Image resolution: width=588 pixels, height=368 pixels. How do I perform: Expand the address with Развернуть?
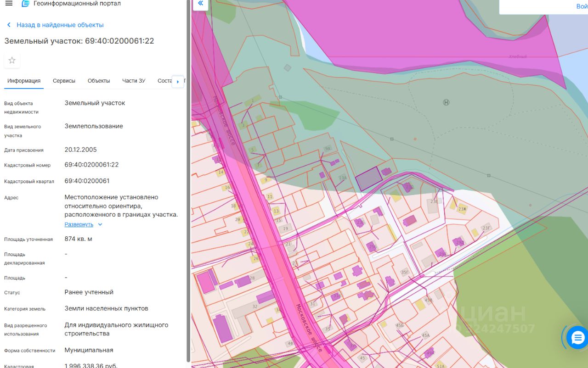point(79,224)
